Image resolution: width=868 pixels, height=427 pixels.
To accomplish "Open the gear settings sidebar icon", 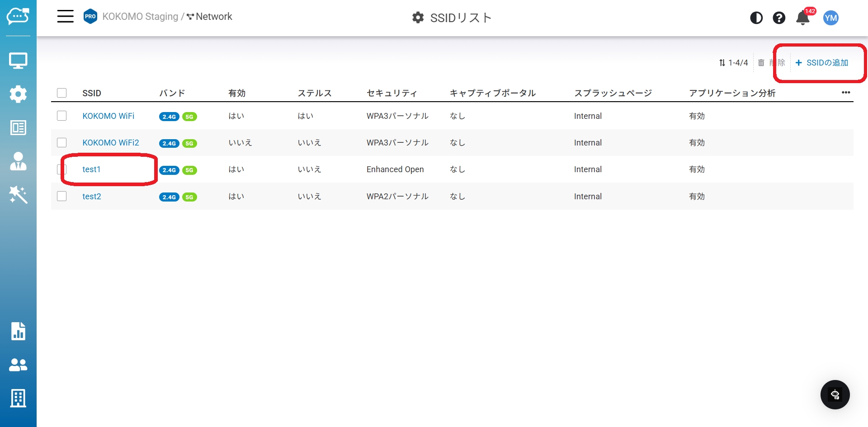I will [18, 94].
